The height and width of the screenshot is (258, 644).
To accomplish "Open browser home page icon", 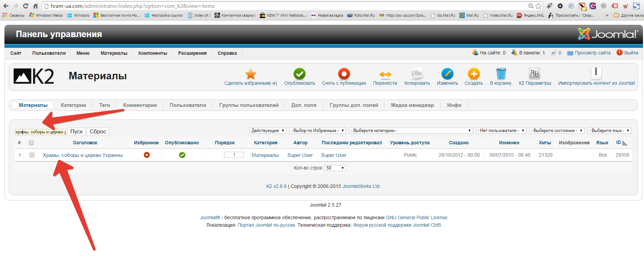I will tap(35, 6).
